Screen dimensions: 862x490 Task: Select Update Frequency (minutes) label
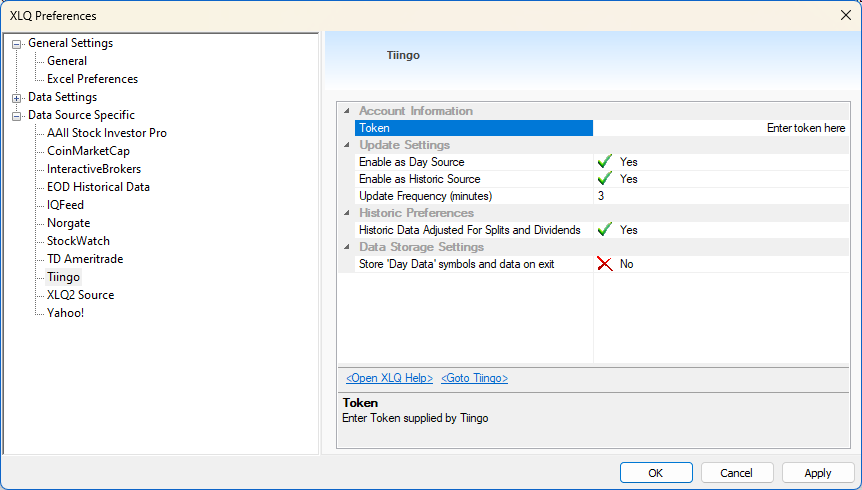(426, 196)
